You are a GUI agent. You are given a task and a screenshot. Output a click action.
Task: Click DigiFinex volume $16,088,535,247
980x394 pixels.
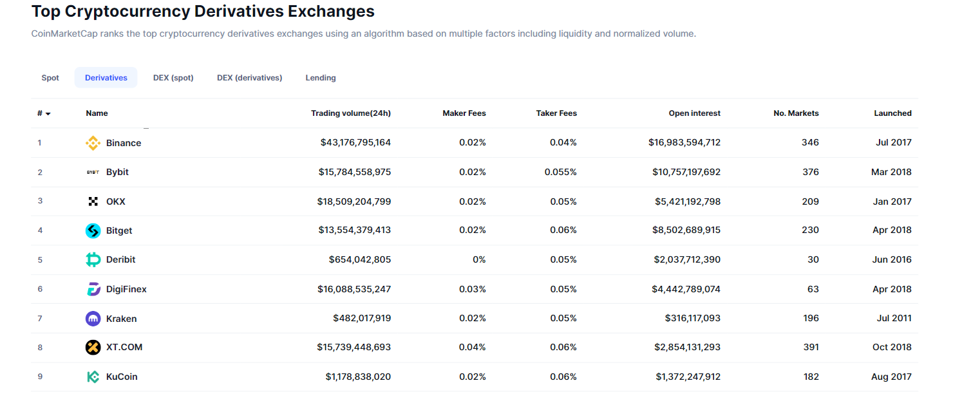pos(354,289)
